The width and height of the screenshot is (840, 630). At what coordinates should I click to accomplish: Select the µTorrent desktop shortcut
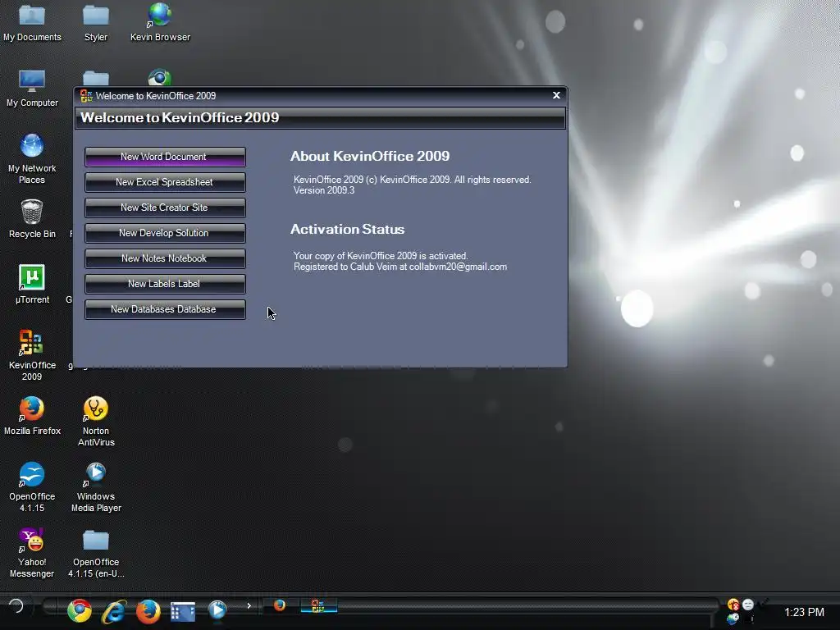32,285
